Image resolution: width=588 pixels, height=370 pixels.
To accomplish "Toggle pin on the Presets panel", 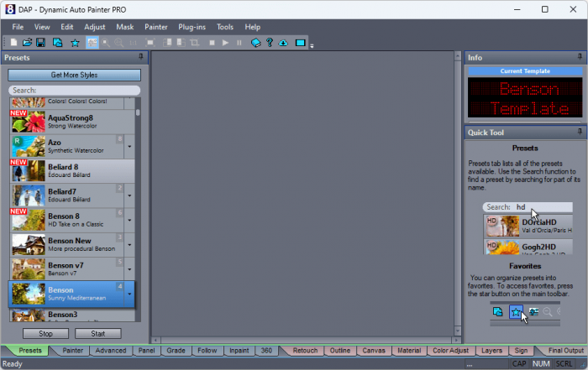I will [140, 57].
